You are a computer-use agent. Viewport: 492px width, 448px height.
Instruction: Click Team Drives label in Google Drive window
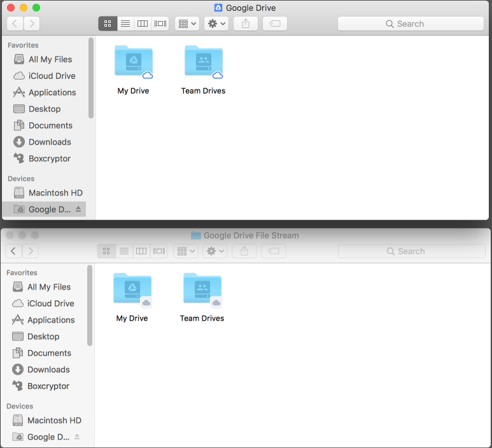(x=203, y=91)
